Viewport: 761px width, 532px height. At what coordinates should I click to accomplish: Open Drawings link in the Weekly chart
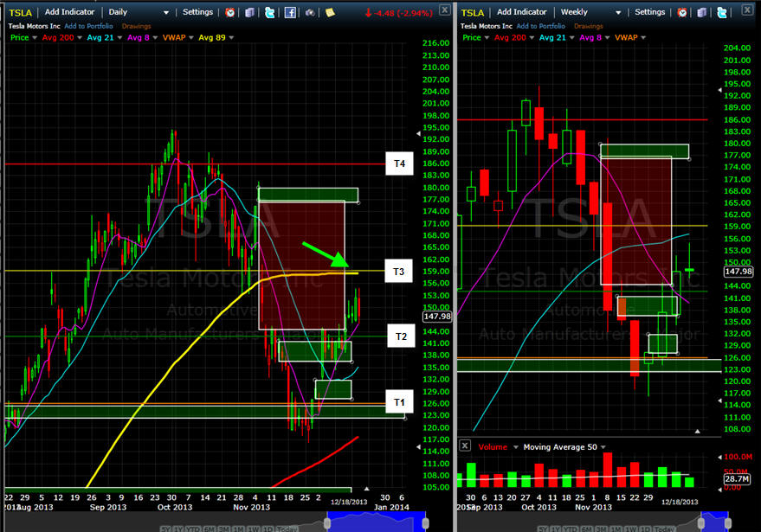click(x=589, y=26)
